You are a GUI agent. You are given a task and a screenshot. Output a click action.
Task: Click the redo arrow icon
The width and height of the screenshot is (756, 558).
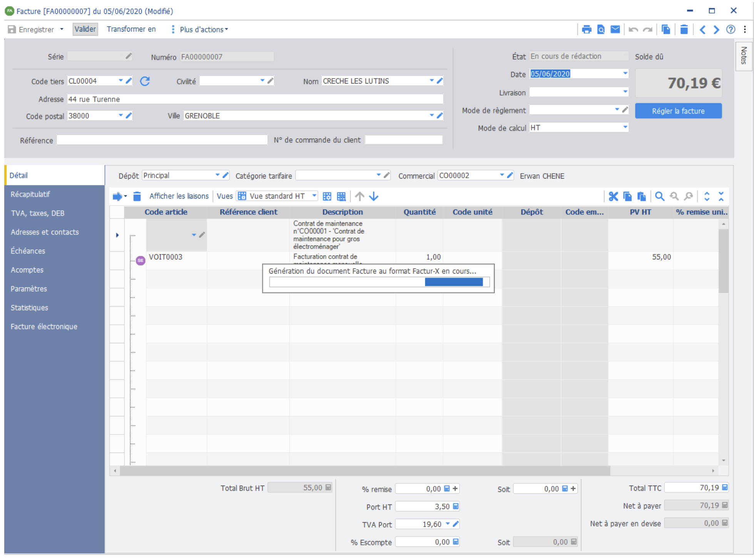[x=648, y=30]
